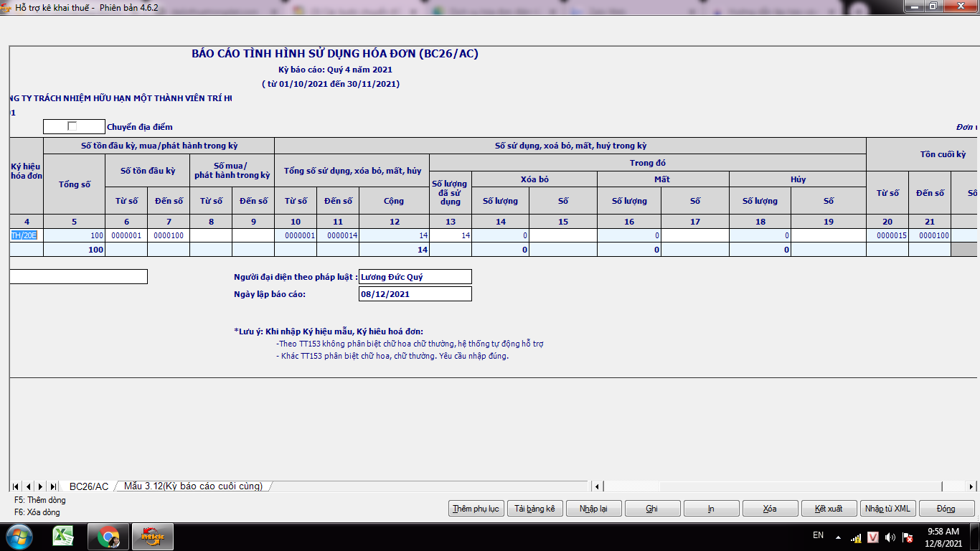980x551 pixels.
Task: Switch to Mẫu 3.12 sheet tab
Action: click(193, 486)
